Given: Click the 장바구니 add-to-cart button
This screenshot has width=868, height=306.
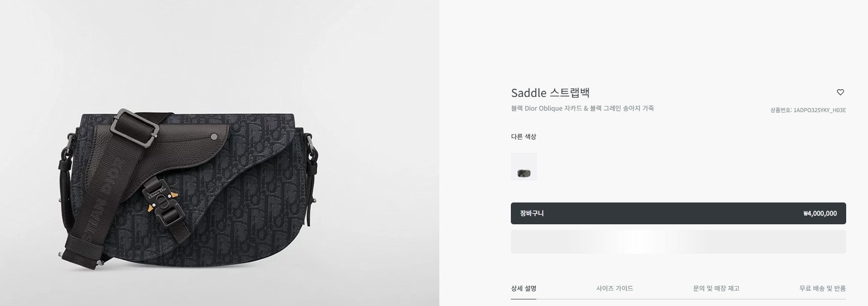Looking at the screenshot, I should [x=678, y=213].
